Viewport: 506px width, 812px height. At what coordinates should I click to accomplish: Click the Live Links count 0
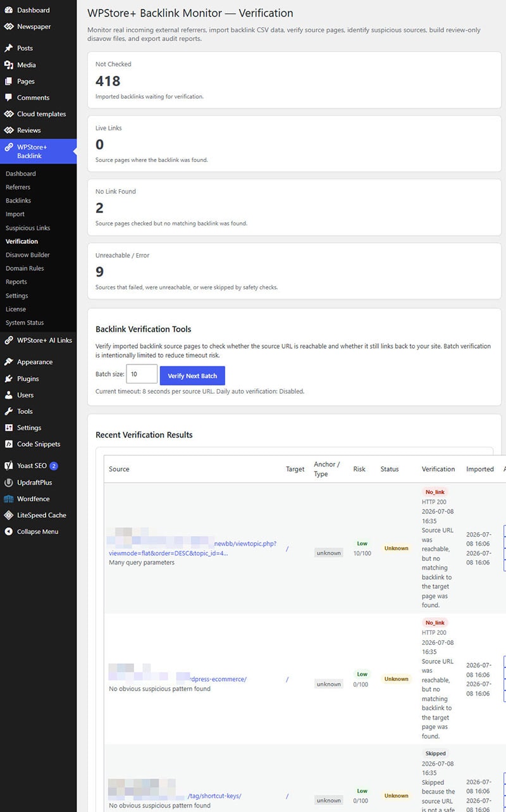[x=99, y=145]
